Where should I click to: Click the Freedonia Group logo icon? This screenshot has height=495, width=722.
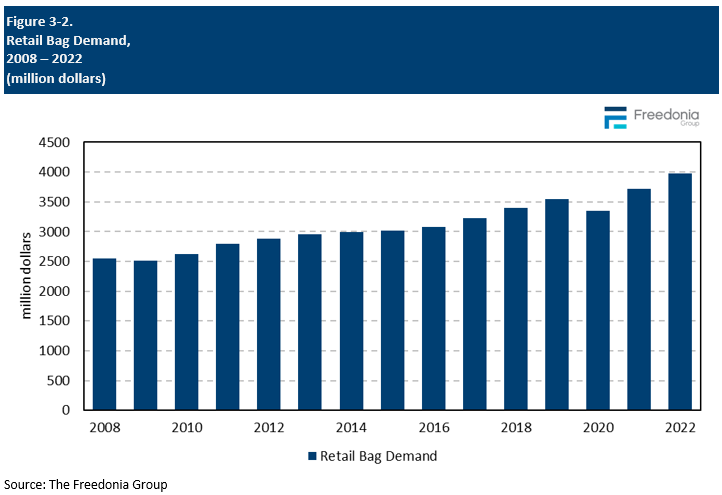(616, 118)
